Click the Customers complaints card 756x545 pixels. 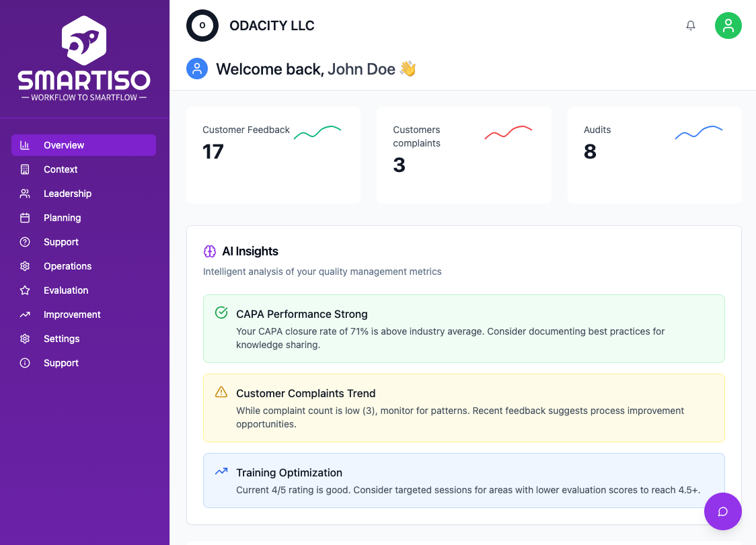[x=463, y=155]
